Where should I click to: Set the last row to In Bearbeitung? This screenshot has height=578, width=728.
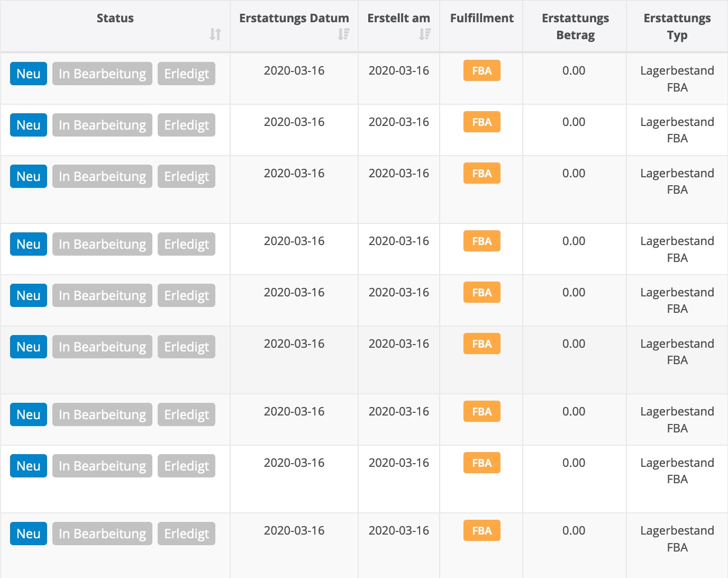tap(102, 534)
